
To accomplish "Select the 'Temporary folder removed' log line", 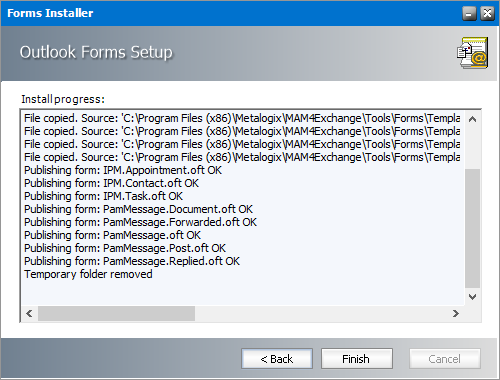I will (88, 274).
